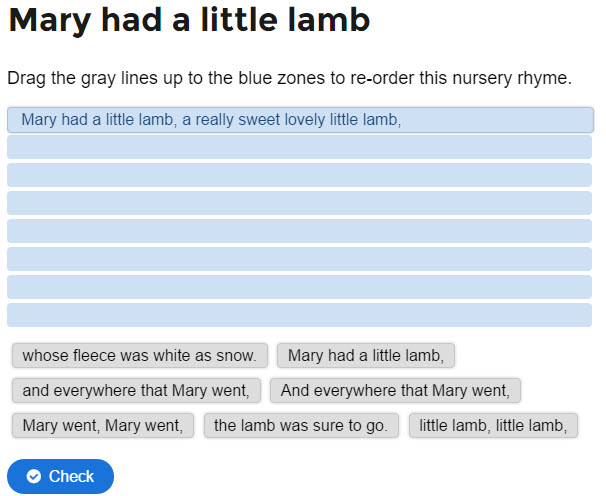Click the filled first blue zone with Mary's line
This screenshot has height=496, width=606.
pyautogui.click(x=300, y=120)
